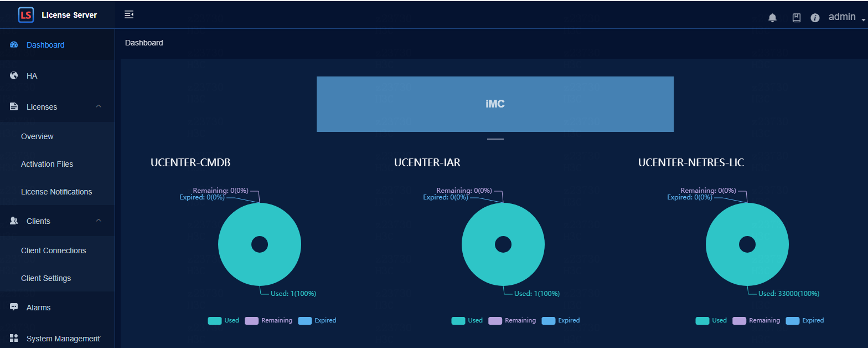Collapse the Clients menu chevron
This screenshot has height=348, width=868.
click(99, 221)
